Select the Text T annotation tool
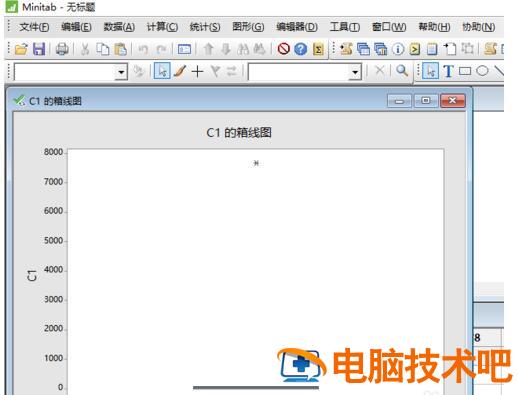 click(x=448, y=71)
